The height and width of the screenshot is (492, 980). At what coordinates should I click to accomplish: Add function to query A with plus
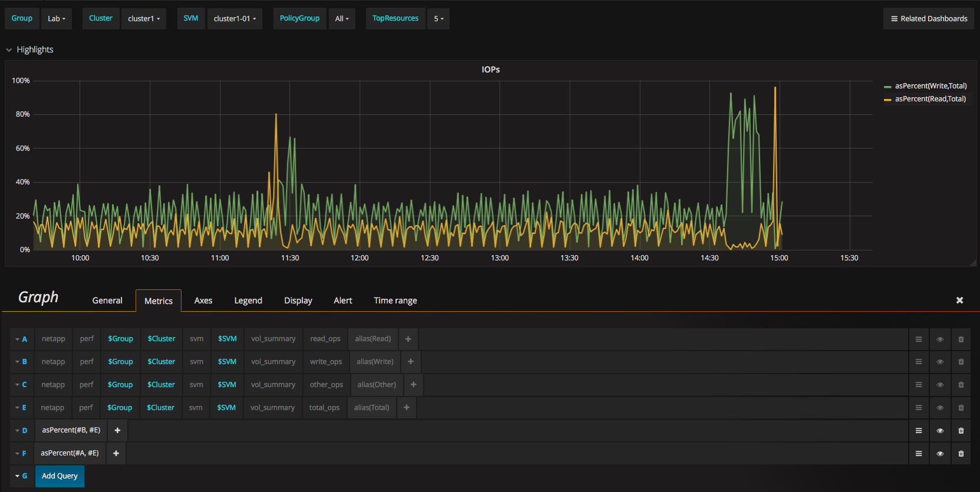coord(408,339)
